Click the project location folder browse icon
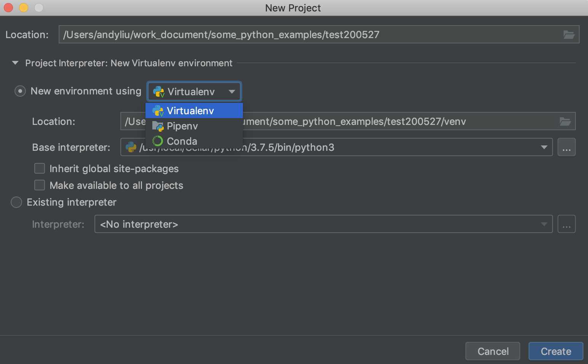Image resolution: width=588 pixels, height=364 pixels. [569, 35]
